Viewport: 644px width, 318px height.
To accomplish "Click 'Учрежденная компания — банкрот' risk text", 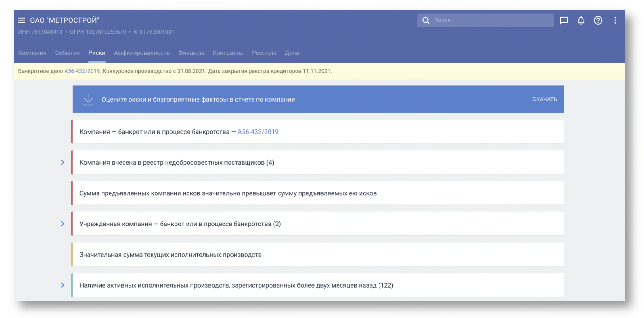I will click(x=180, y=224).
